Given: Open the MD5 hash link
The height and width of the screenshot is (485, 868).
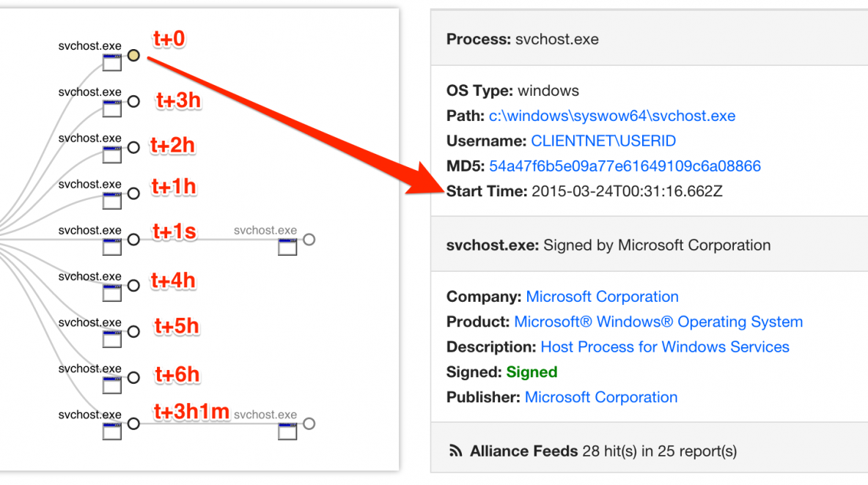Looking at the screenshot, I should click(625, 166).
